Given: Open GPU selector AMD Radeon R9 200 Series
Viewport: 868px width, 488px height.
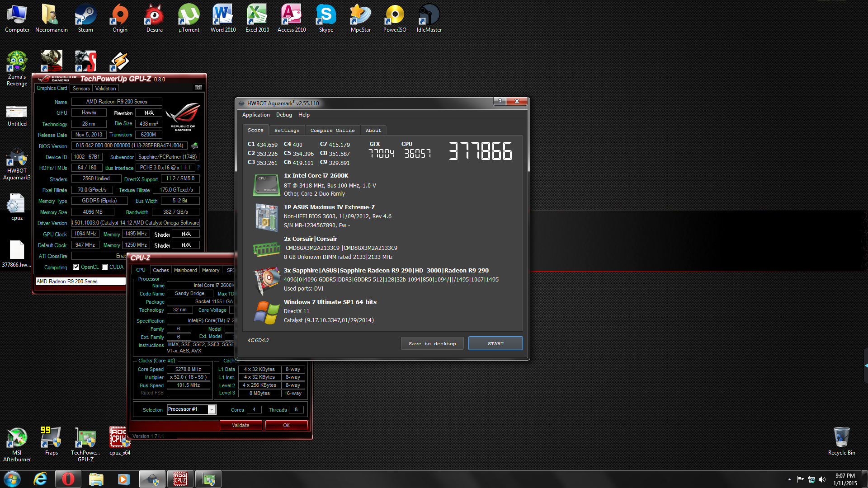Looking at the screenshot, I should 80,282.
